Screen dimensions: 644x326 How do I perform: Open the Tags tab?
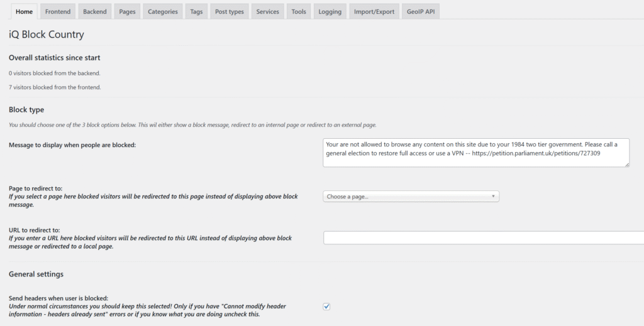196,11
